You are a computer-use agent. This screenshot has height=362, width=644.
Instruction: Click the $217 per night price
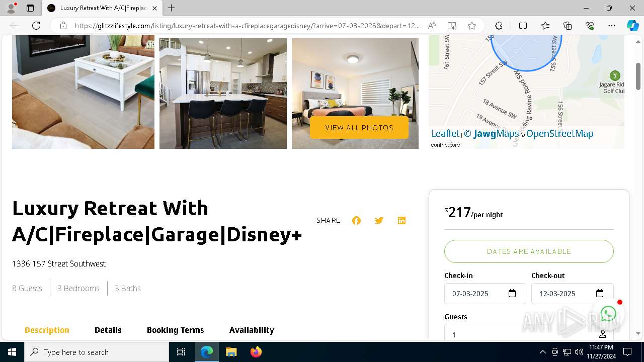coord(473,213)
